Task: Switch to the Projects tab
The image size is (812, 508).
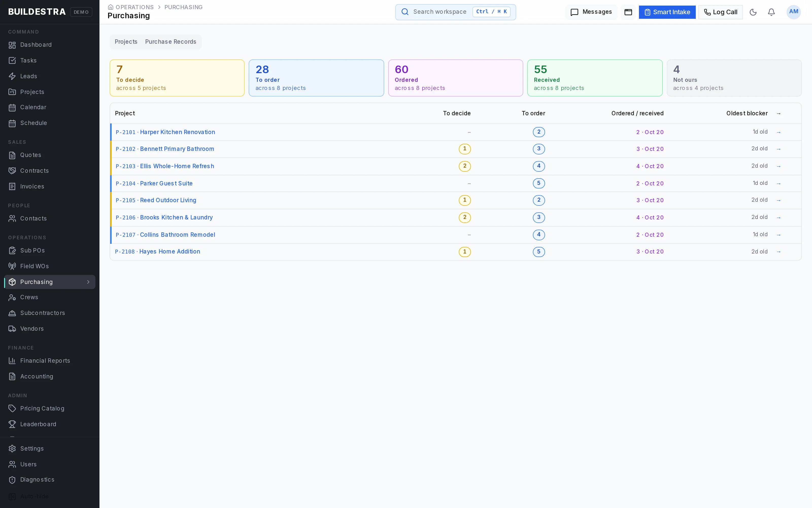Action: (x=126, y=42)
